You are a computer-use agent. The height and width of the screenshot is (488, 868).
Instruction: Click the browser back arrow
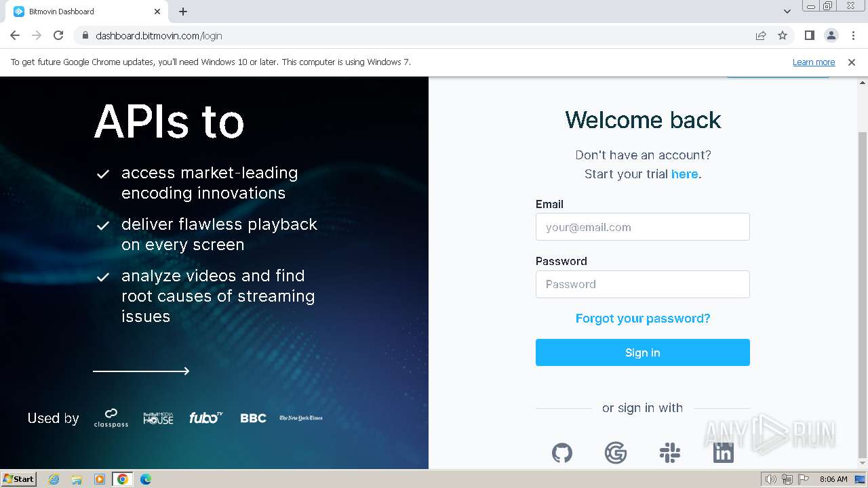(x=15, y=35)
